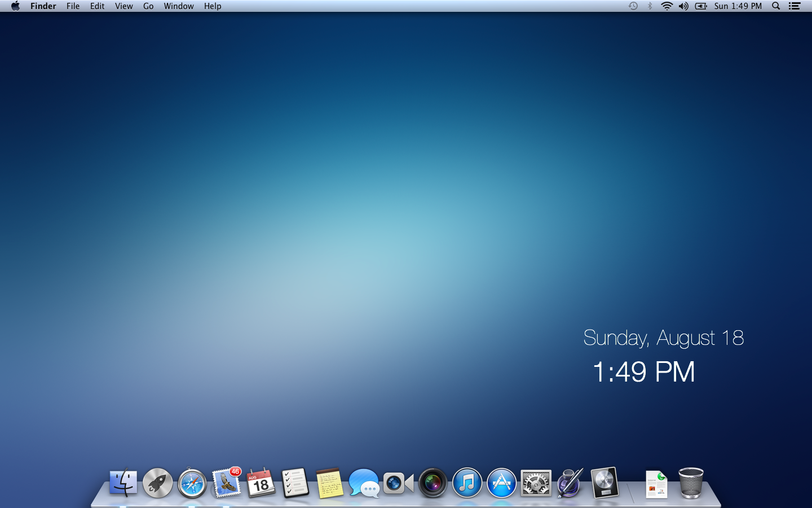812x508 pixels.
Task: Open Messages speech bubble icon
Action: point(364,484)
